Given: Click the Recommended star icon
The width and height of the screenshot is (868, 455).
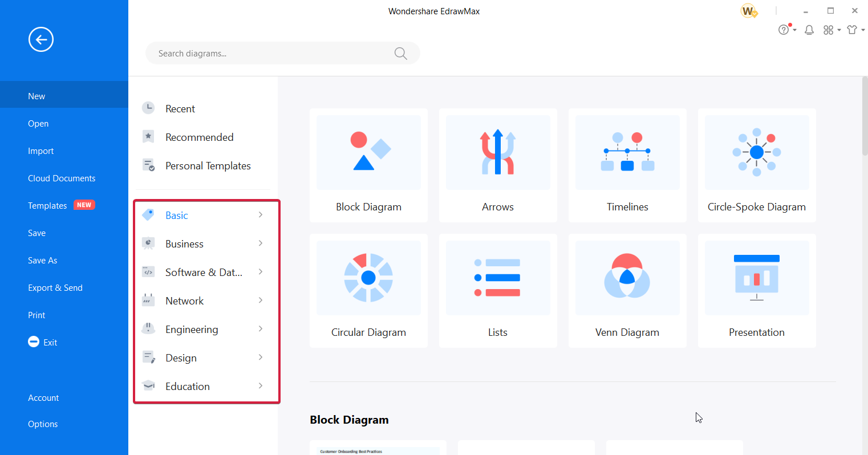Looking at the screenshot, I should pyautogui.click(x=148, y=136).
